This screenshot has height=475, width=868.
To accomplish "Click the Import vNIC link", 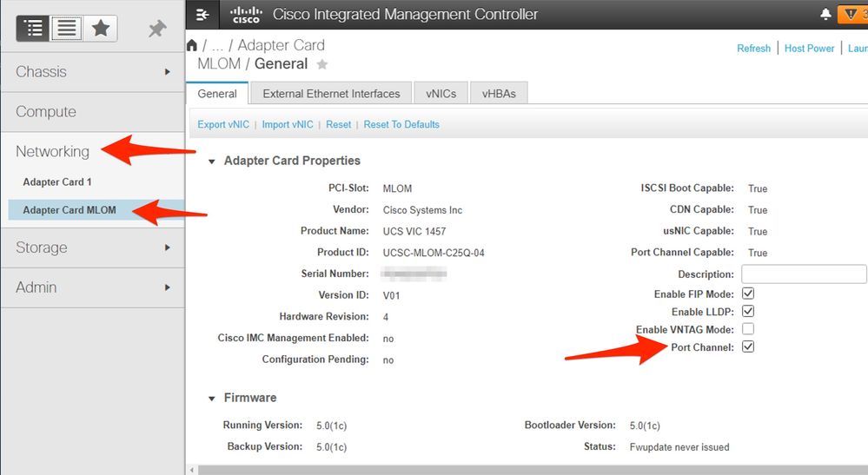I will coord(288,124).
